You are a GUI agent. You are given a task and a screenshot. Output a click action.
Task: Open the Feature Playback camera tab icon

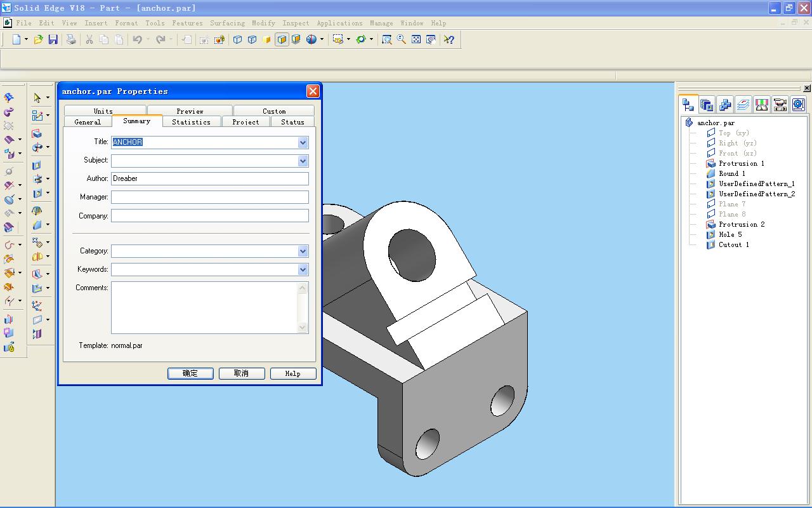pyautogui.click(x=780, y=105)
